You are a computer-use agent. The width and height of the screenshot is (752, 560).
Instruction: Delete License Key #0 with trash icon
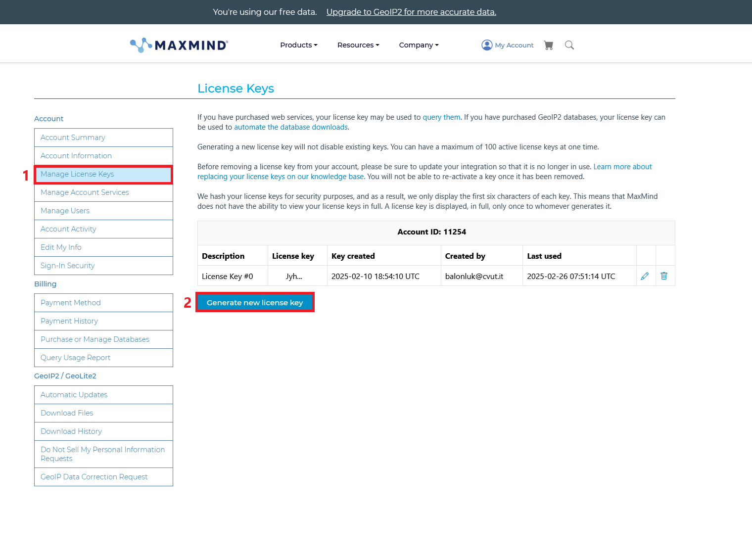click(664, 276)
